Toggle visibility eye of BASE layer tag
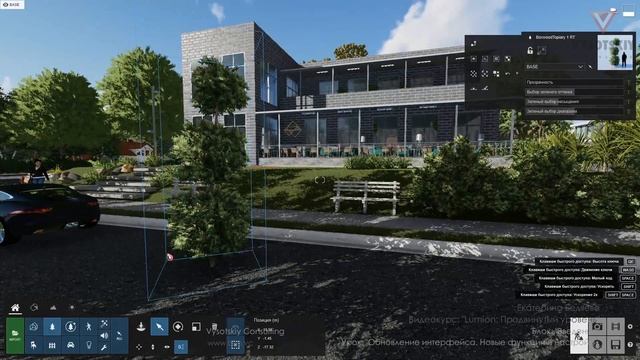The image size is (640, 360). (5, 4)
